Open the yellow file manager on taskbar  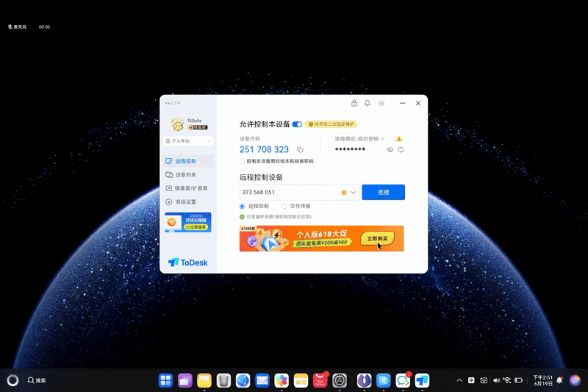click(x=204, y=380)
